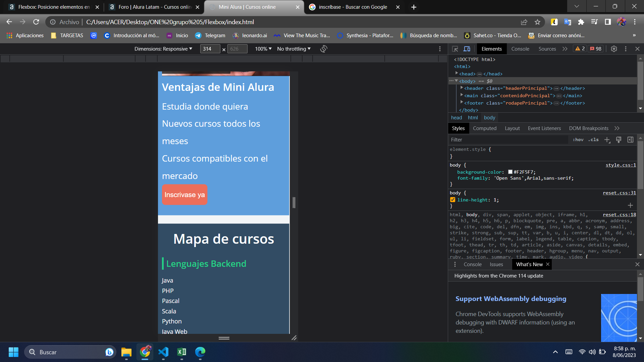Switch to the Foro Alura Latam tab
Image resolution: width=644 pixels, height=362 pixels.
154,7
